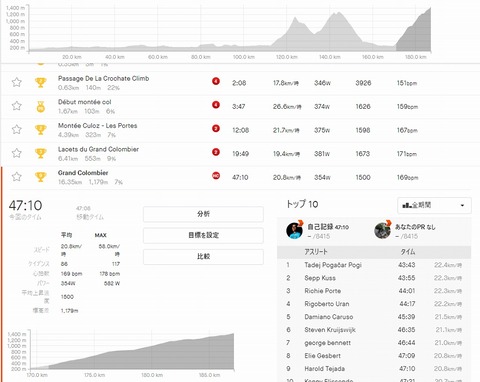Click the 目標を設定 button
Image resolution: width=480 pixels, height=382 pixels.
pos(203,235)
